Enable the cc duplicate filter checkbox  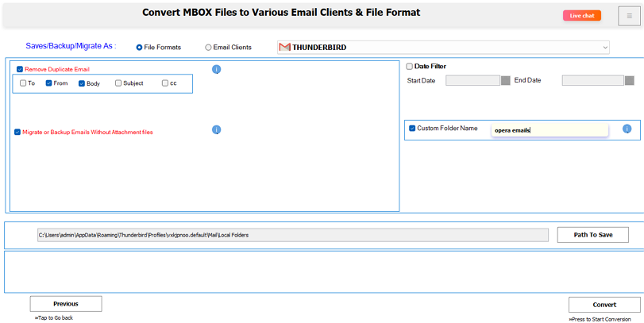165,83
